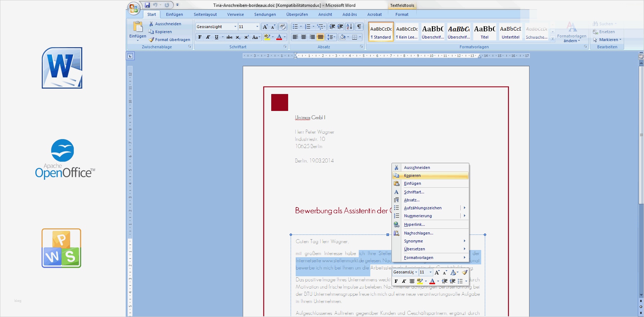The height and width of the screenshot is (317, 644).
Task: Grow font with the mini toolbar icon
Action: (437, 272)
